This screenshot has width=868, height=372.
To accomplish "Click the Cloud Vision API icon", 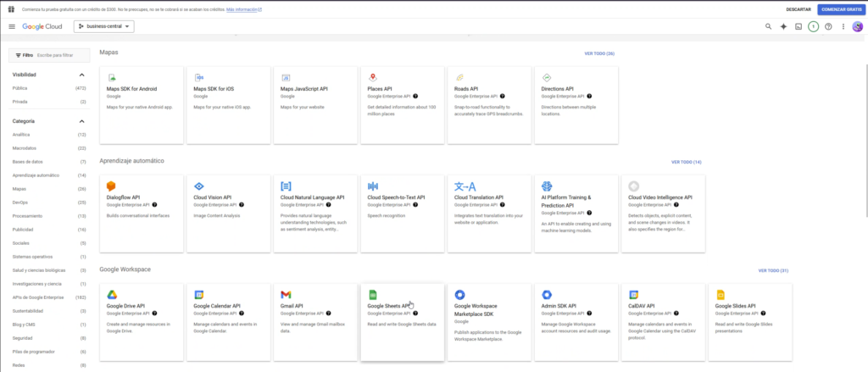I will (x=198, y=186).
